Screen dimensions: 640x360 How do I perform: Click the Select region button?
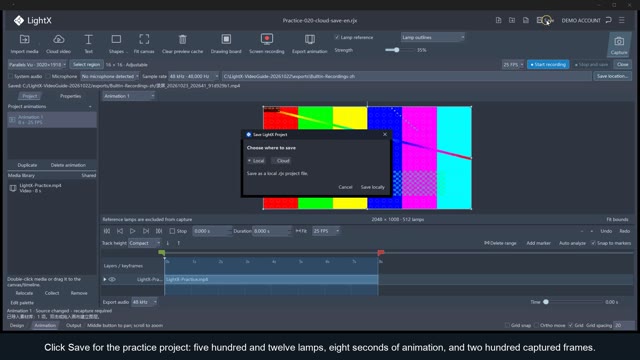pos(86,64)
